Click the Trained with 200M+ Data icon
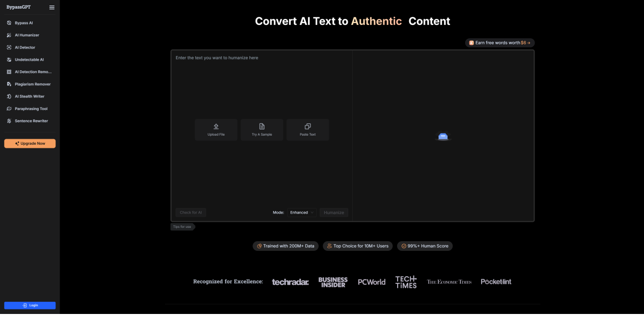This screenshot has width=644, height=316. point(259,246)
